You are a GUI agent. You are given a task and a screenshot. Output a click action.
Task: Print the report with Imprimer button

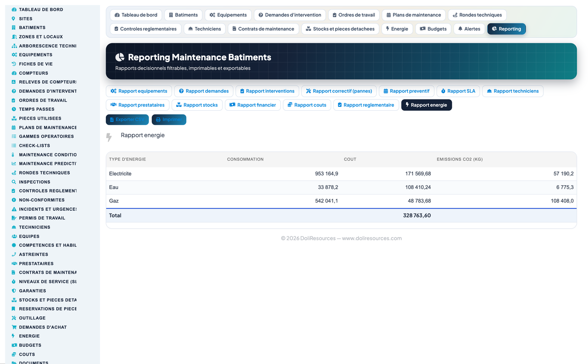169,120
